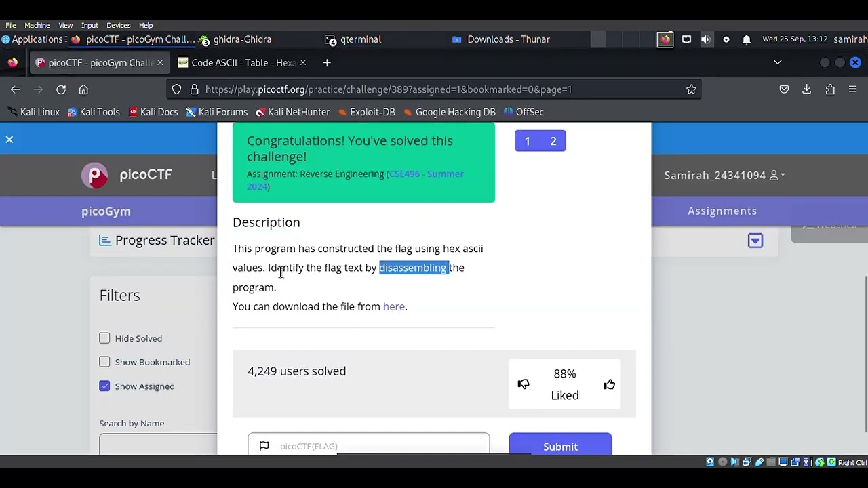868x488 pixels.
Task: Open the Firefox hamburger menu
Action: coord(852,89)
